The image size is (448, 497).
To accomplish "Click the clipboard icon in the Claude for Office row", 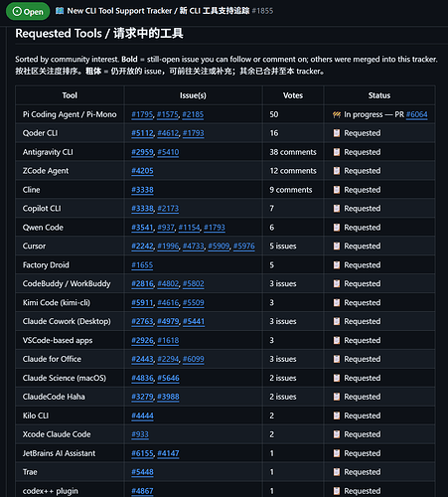I will tap(337, 359).
